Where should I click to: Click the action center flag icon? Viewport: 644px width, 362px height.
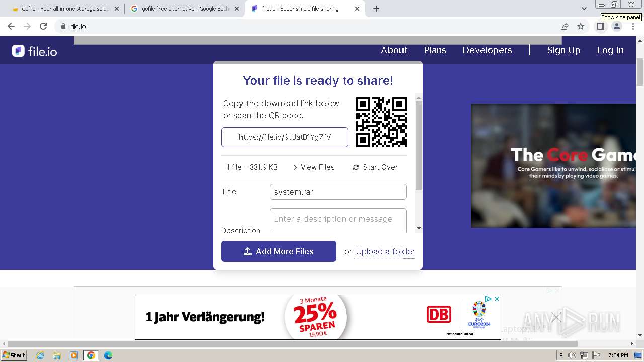coord(596,355)
